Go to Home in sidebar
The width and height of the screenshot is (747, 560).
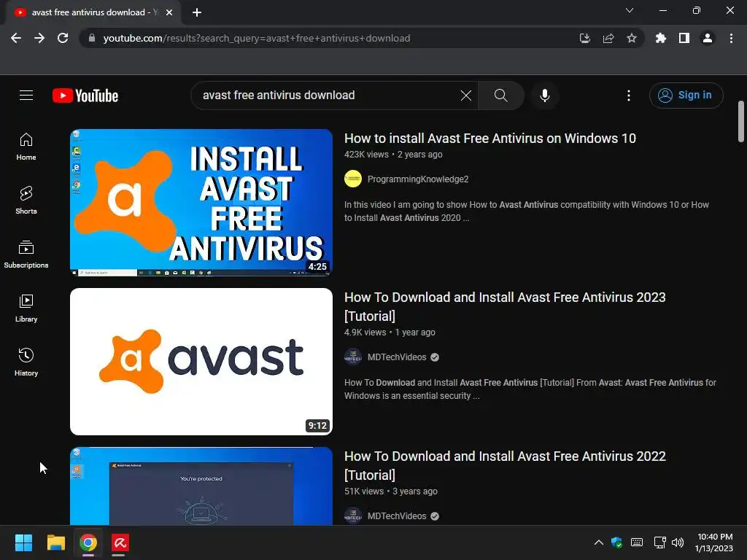tap(26, 147)
